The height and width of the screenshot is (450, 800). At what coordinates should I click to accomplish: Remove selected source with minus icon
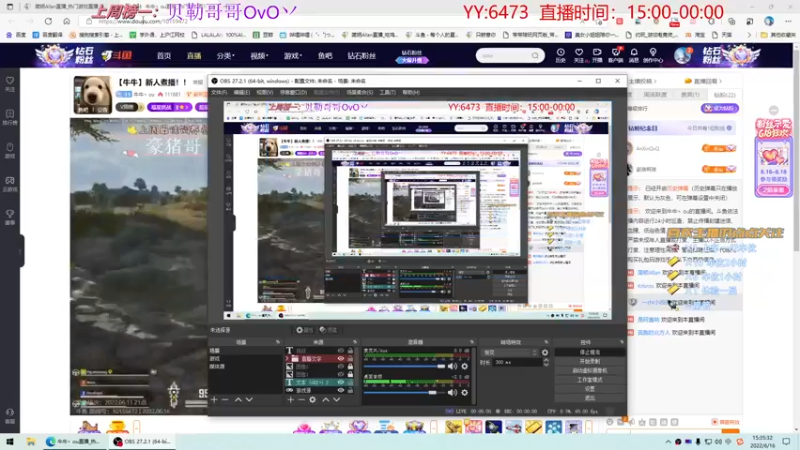click(x=301, y=400)
